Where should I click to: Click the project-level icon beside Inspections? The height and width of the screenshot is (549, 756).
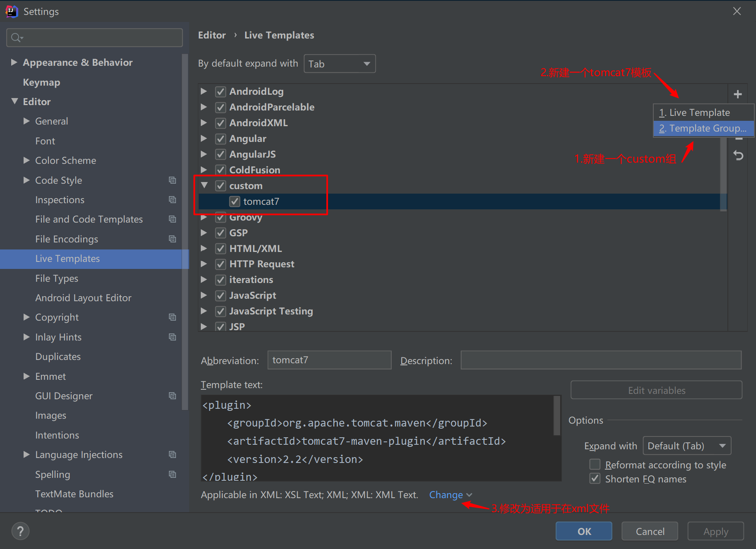pyautogui.click(x=172, y=200)
